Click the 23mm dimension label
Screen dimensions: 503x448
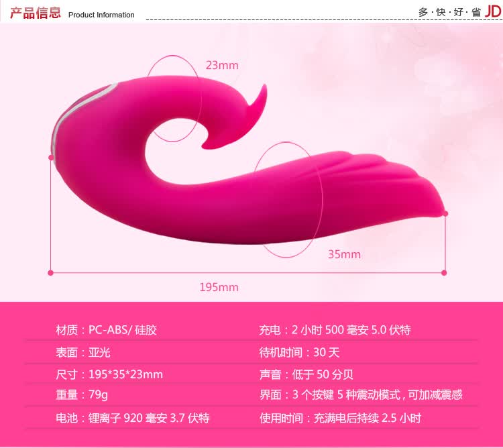click(222, 65)
